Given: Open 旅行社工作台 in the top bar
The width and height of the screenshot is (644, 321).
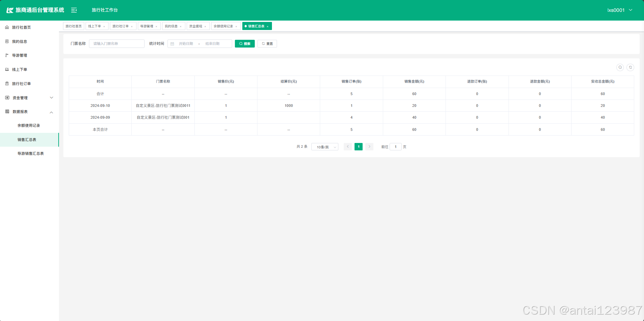Looking at the screenshot, I should (x=105, y=10).
